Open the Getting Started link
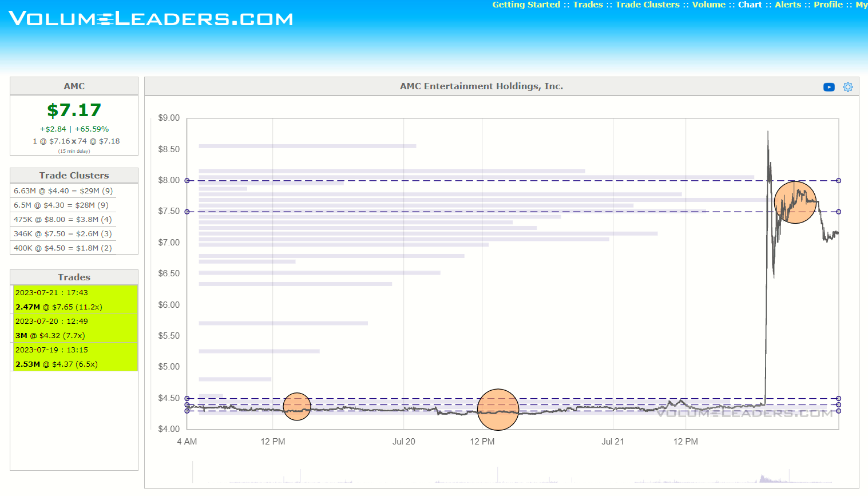The height and width of the screenshot is (496, 868). (x=526, y=5)
